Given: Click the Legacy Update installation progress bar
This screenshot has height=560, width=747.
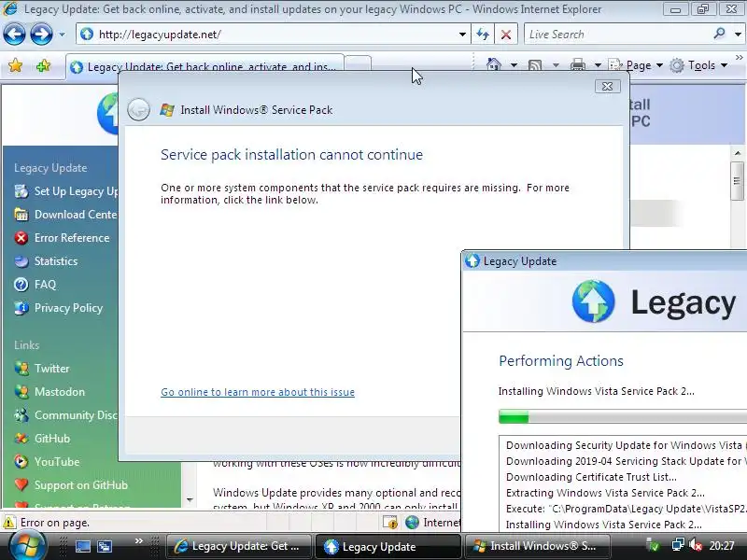Looking at the screenshot, I should (623, 417).
